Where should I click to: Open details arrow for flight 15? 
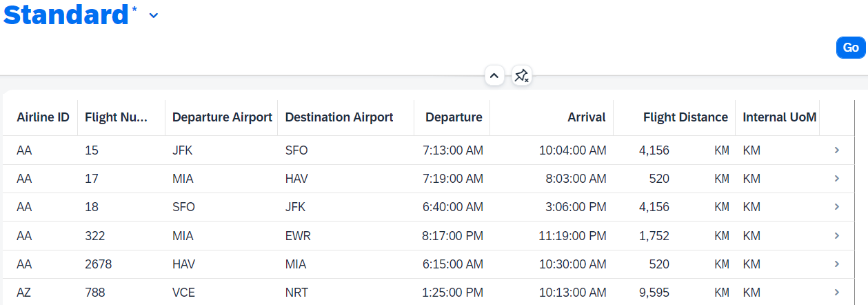(x=836, y=150)
